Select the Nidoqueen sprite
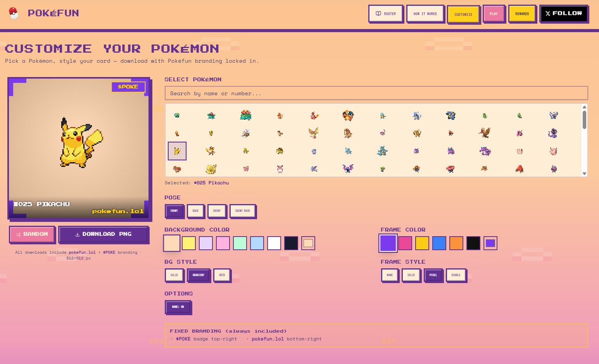Viewport: 599px width, 364px height. click(382, 151)
